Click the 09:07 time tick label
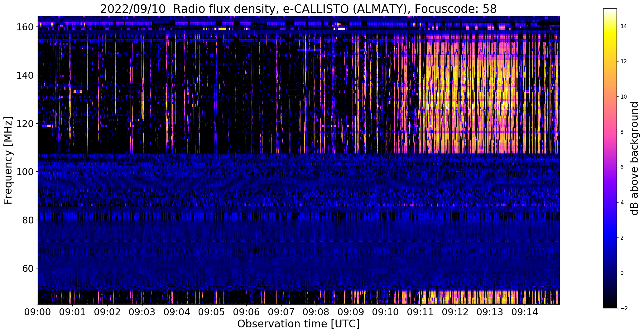This screenshot has width=644, height=333. pos(281,312)
